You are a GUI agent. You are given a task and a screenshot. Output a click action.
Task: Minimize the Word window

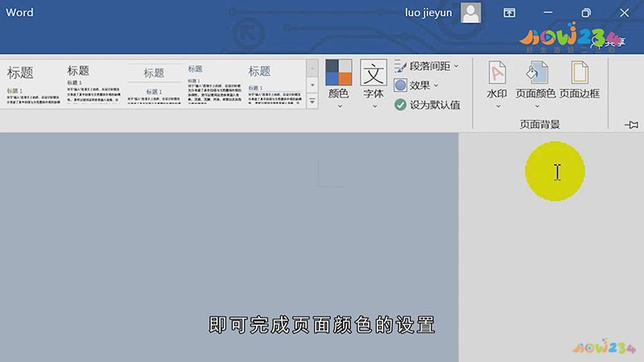[x=548, y=13]
